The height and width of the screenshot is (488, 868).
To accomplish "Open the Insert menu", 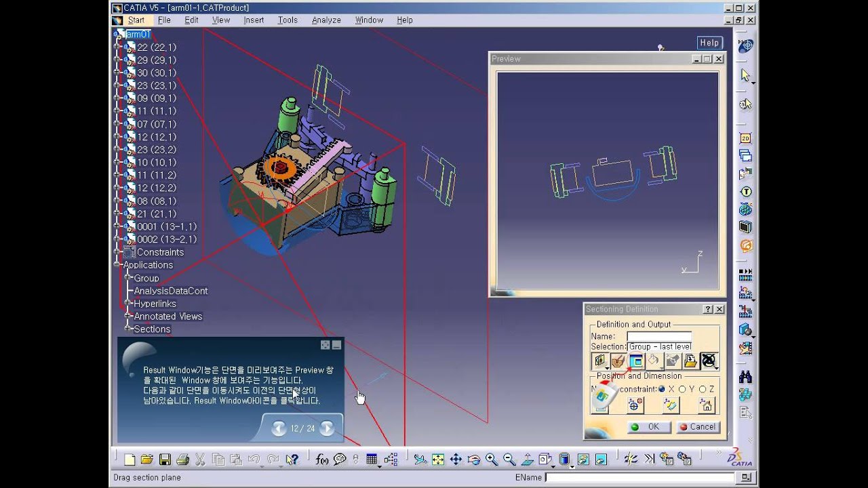I will 254,20.
